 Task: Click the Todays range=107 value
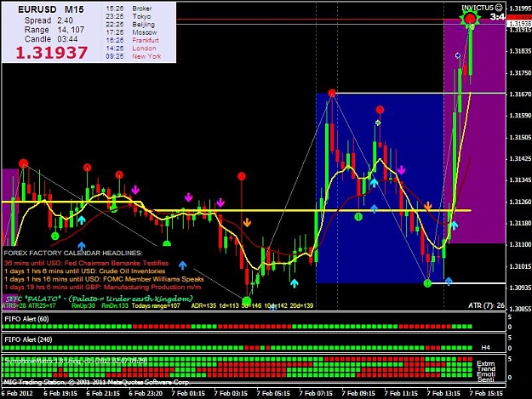(156, 305)
